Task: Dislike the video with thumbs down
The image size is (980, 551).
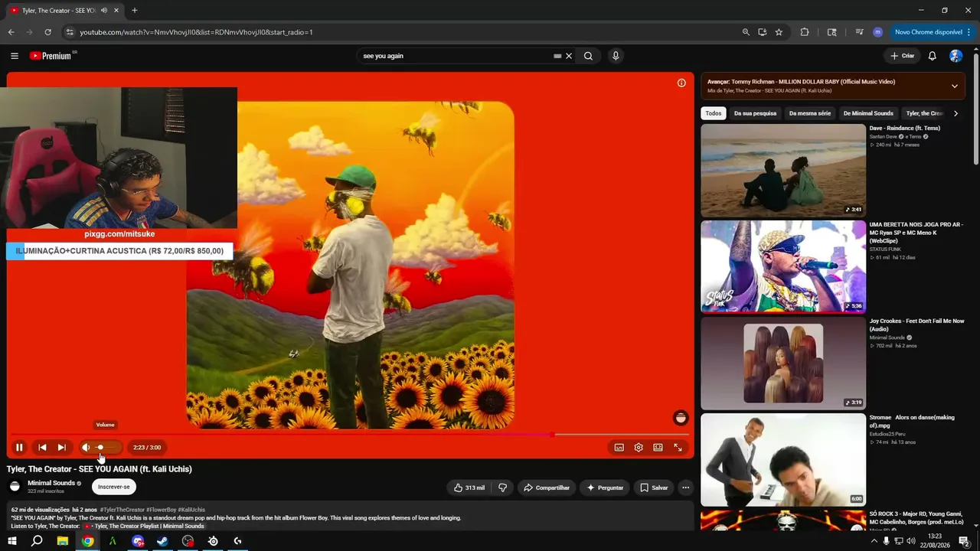Action: 503,487
